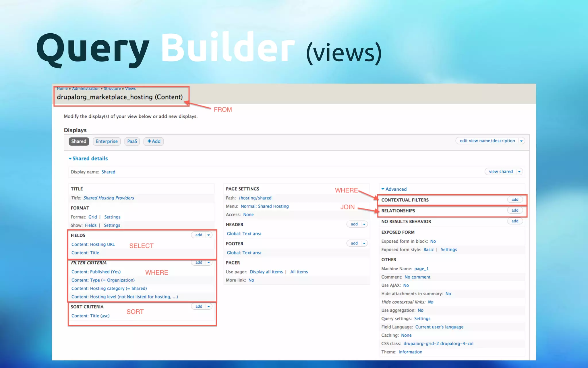This screenshot has height=368, width=588.
Task: Edit Content: Title field
Action: click(x=85, y=253)
